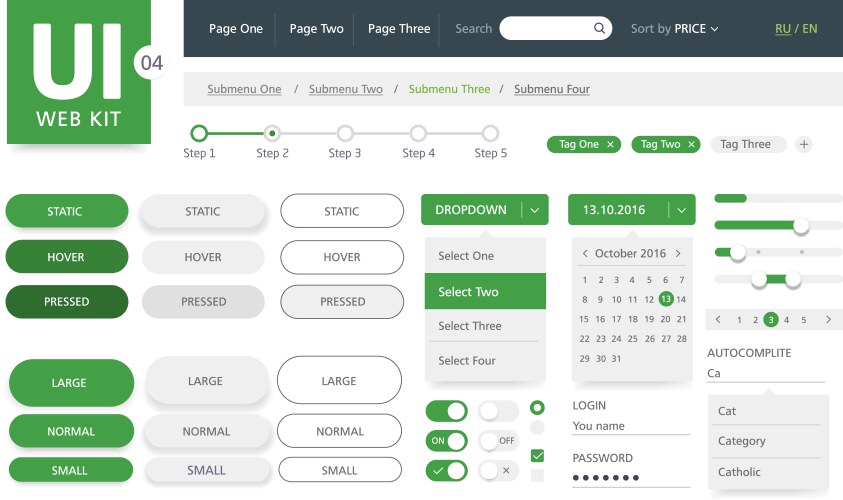Toggle the green ON switch

point(446,441)
